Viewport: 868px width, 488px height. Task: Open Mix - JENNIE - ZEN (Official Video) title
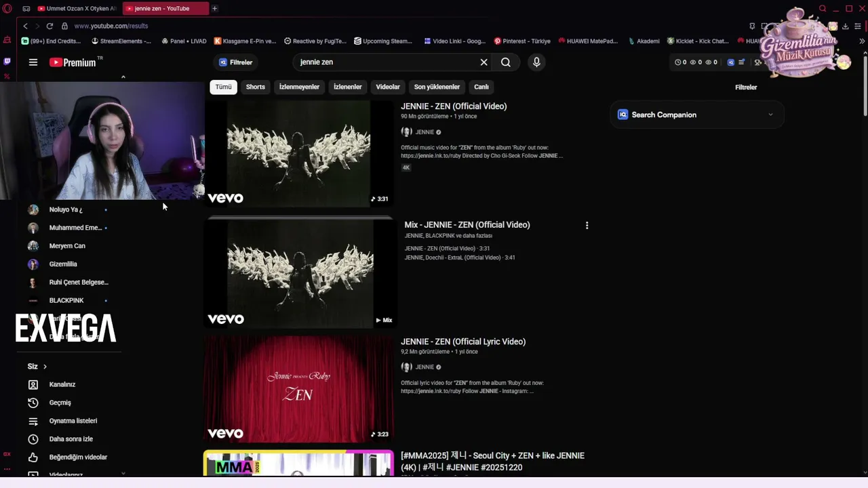point(467,225)
